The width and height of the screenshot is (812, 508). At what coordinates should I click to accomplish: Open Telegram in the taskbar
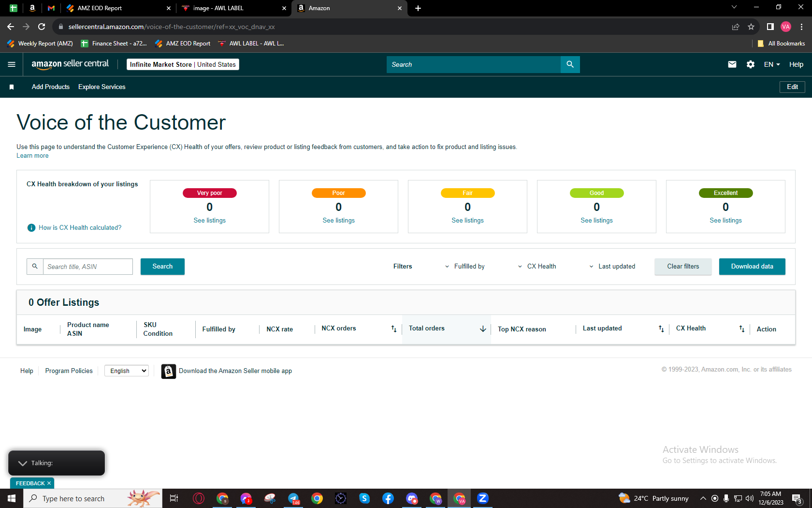[293, 498]
